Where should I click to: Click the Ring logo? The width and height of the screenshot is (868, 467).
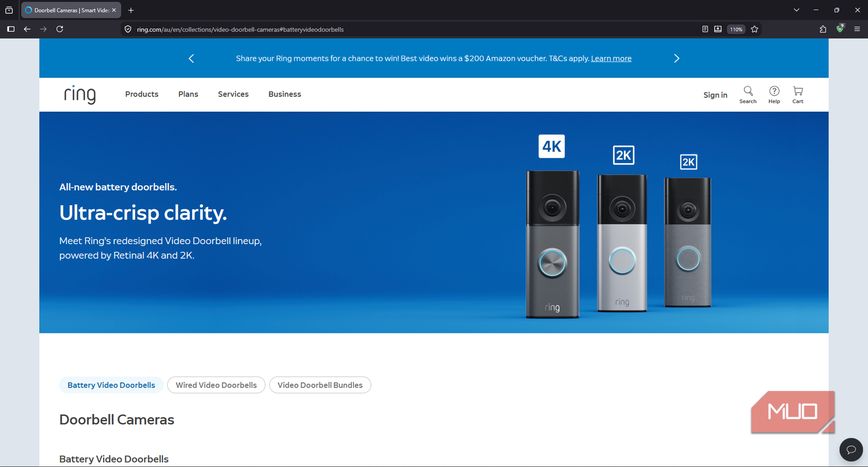[80, 95]
